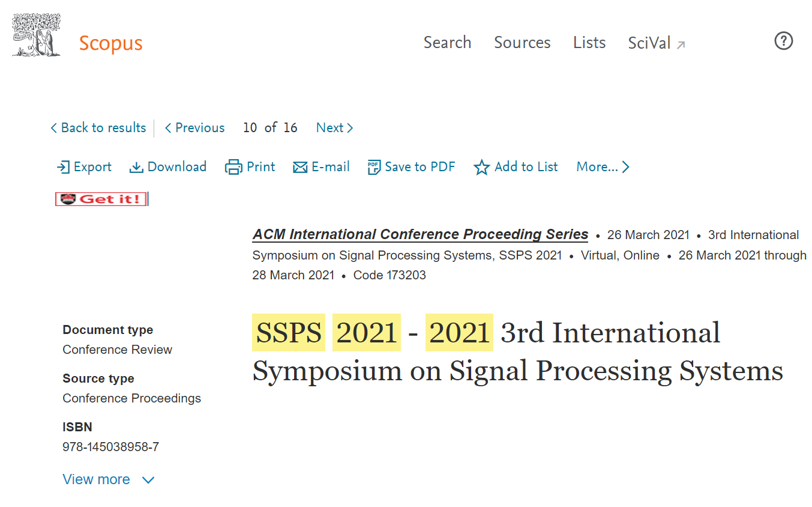Open the Sources menu item
Viewport: 812px width, 507px height.
522,43
